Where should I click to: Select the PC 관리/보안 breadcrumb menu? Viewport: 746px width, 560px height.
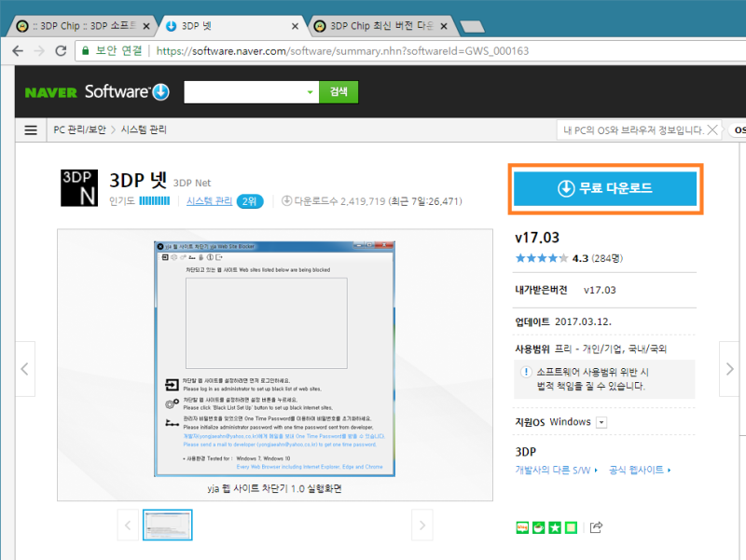77,130
